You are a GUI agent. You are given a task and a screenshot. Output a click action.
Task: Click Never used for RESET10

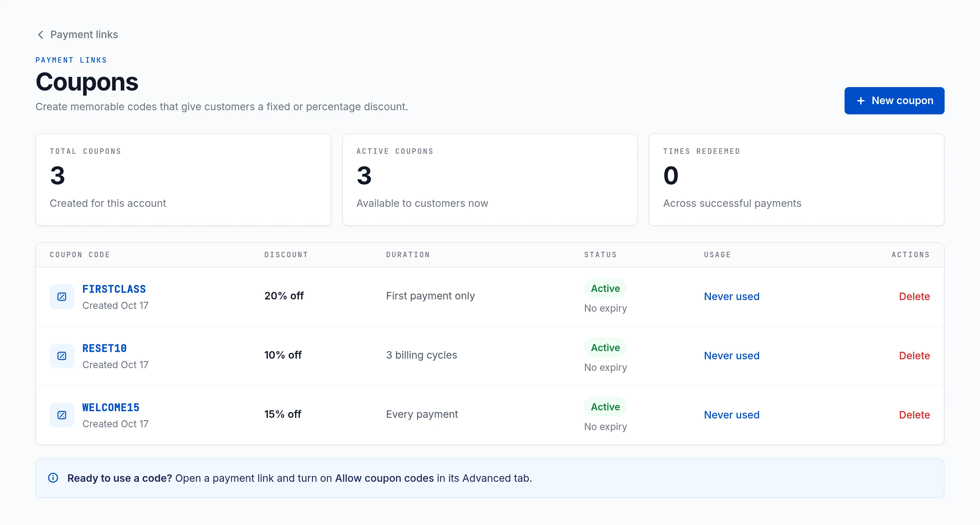[x=731, y=356]
